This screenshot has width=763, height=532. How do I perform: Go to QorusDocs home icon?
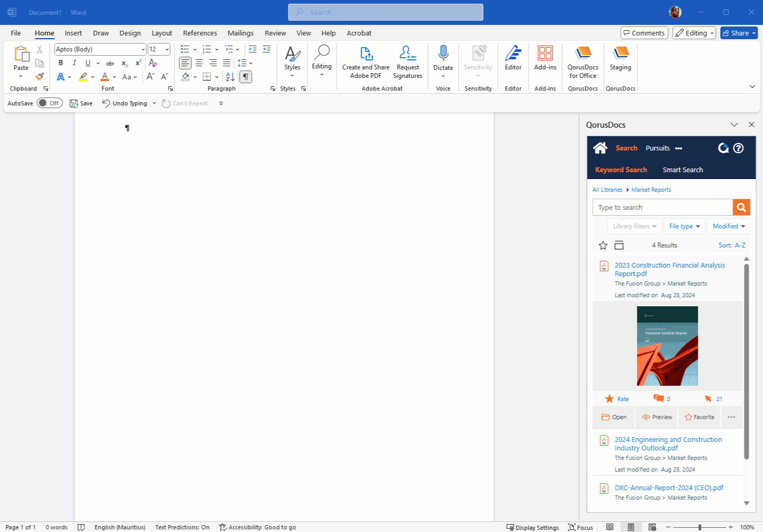pos(600,148)
